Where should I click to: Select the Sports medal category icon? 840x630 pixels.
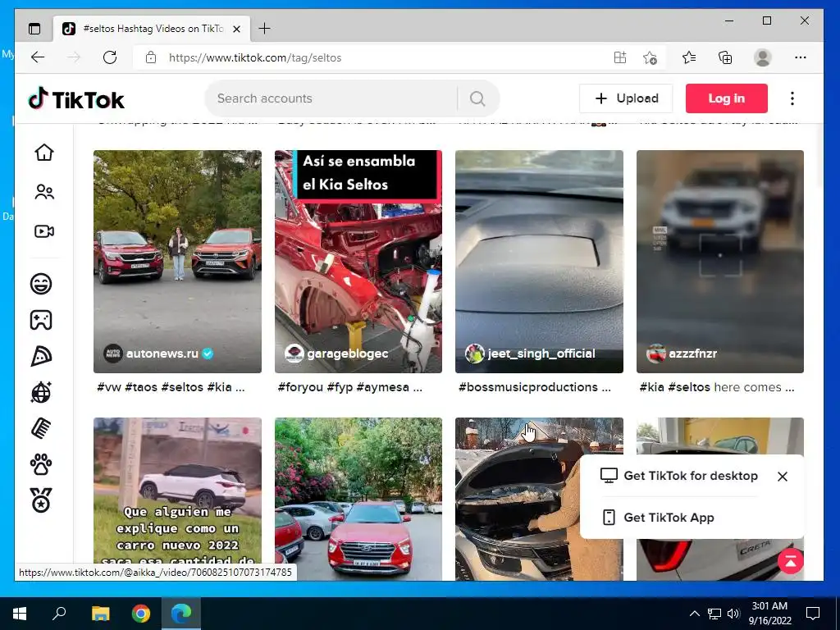coord(41,501)
